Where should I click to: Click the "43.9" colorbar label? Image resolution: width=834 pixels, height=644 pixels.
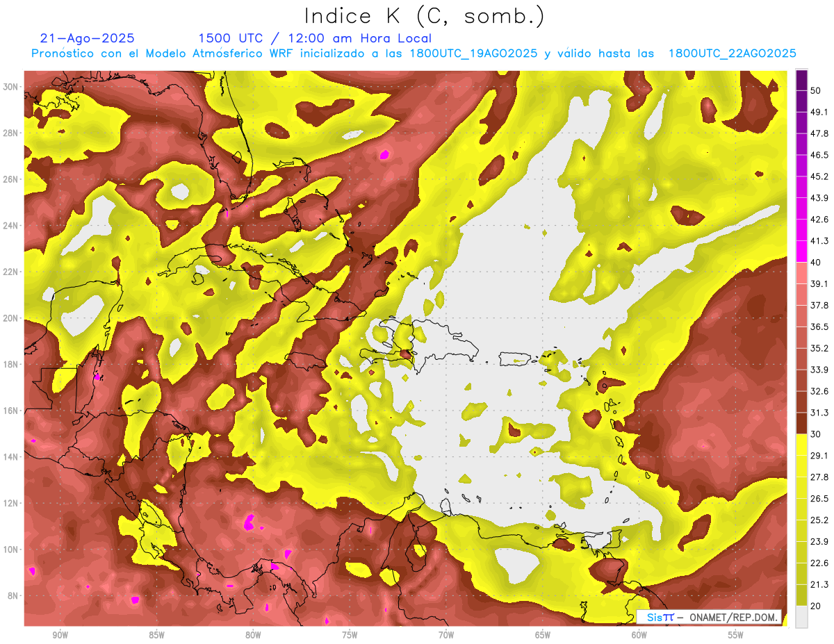click(x=819, y=199)
